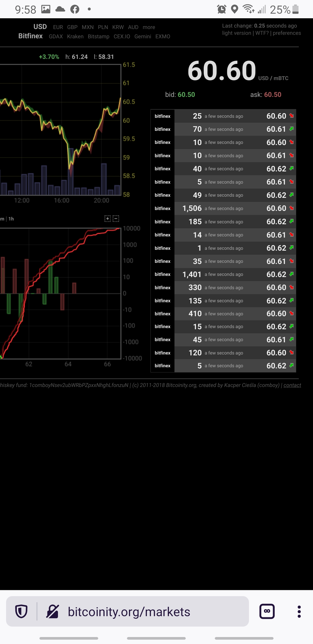The width and height of the screenshot is (313, 644).
Task: Open the browser three-dot menu
Action: click(299, 611)
